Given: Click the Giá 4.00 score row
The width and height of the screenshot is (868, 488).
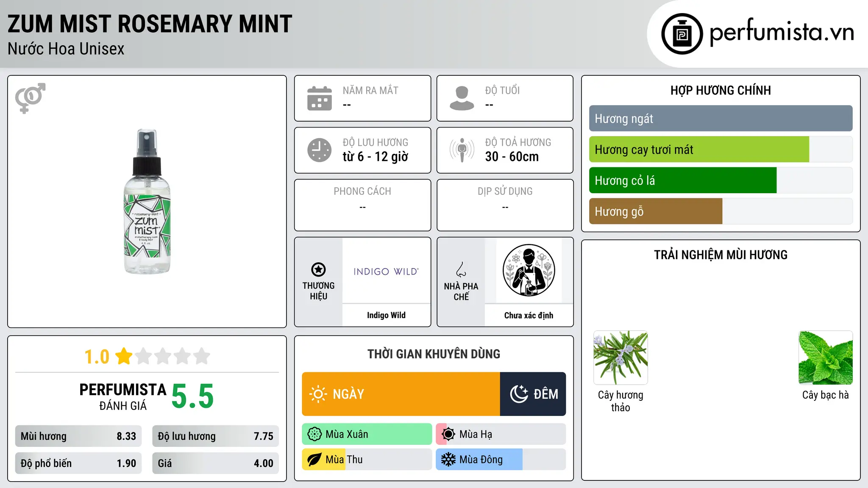Looking at the screenshot, I should click(x=215, y=463).
